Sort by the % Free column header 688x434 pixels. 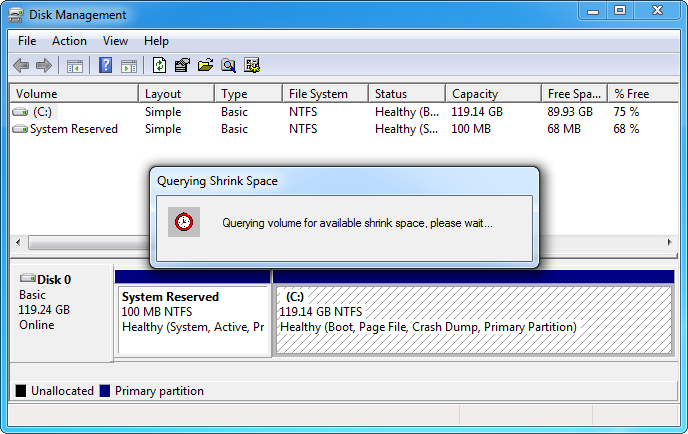[643, 93]
